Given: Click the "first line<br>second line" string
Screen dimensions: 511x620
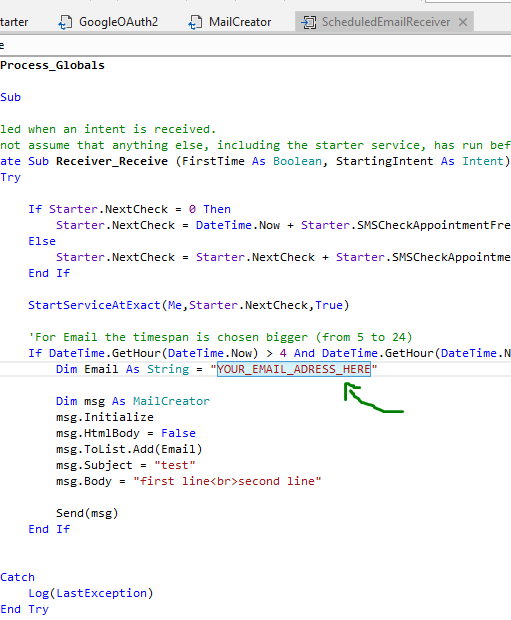Looking at the screenshot, I should tap(227, 481).
